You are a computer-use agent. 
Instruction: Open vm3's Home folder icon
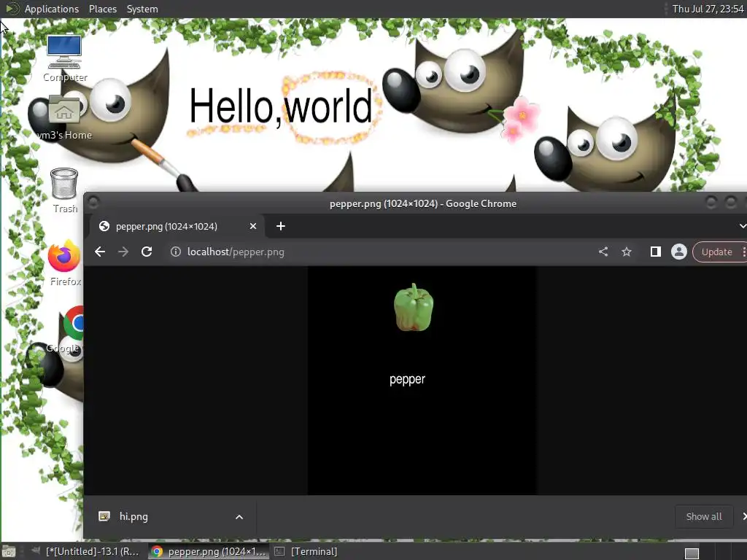click(x=64, y=117)
